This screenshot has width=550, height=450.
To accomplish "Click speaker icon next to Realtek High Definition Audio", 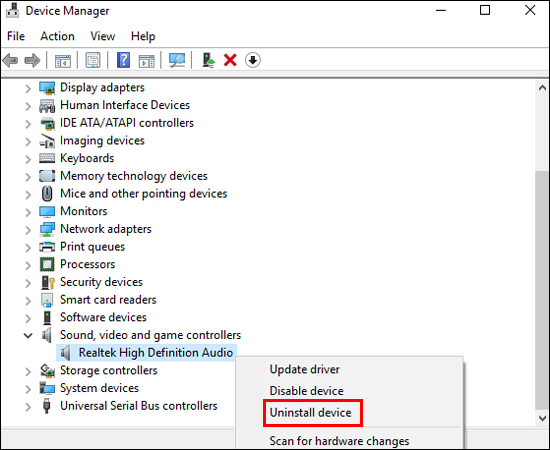I will [x=65, y=353].
